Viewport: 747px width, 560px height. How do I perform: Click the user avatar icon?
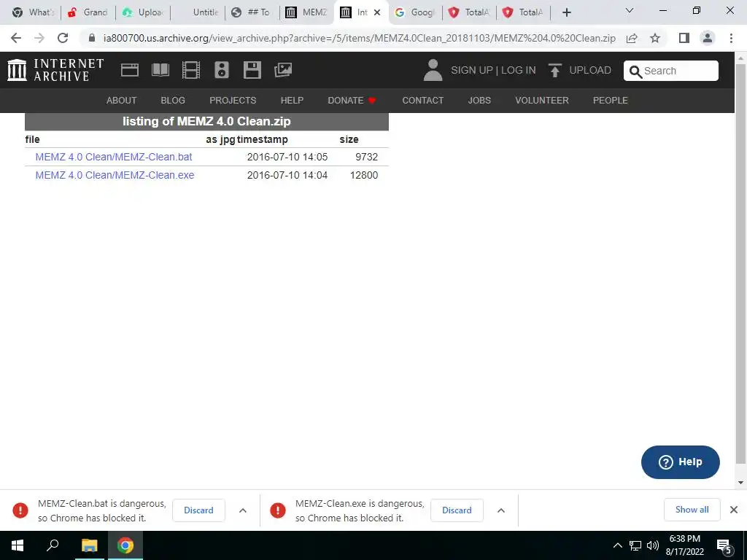tap(433, 70)
